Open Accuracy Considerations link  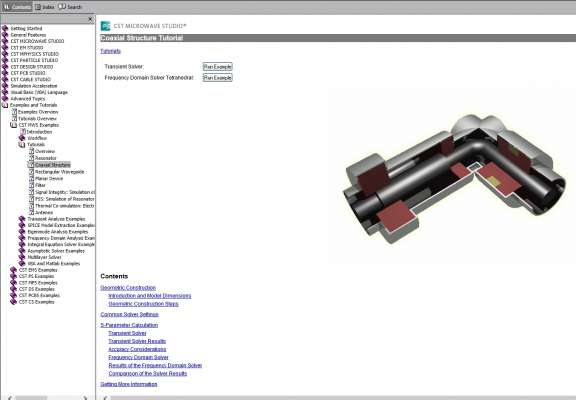(137, 349)
